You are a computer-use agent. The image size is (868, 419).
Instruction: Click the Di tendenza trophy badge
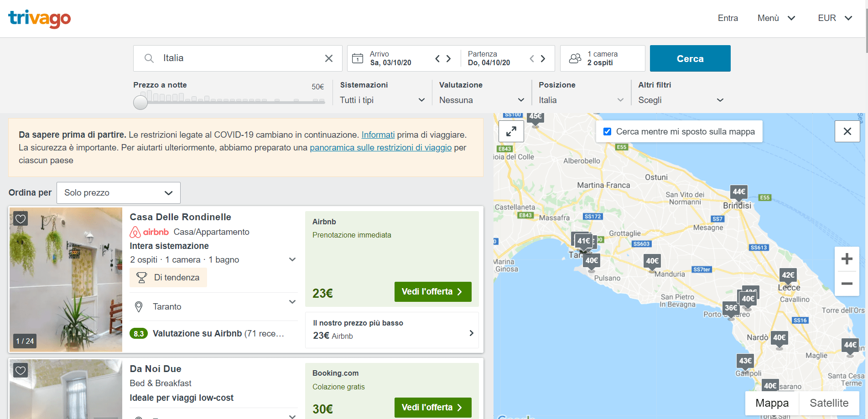168,278
